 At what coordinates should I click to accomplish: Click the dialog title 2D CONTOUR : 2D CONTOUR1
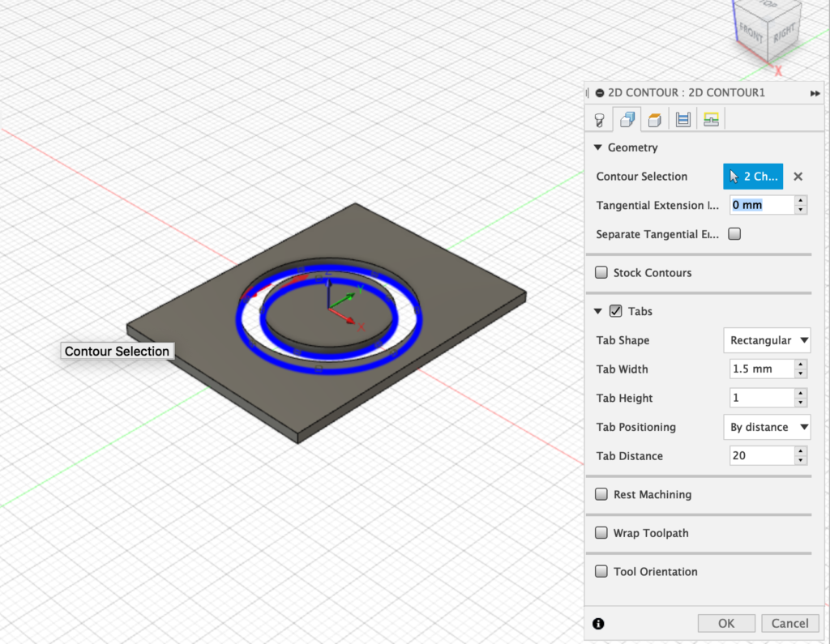click(x=686, y=93)
